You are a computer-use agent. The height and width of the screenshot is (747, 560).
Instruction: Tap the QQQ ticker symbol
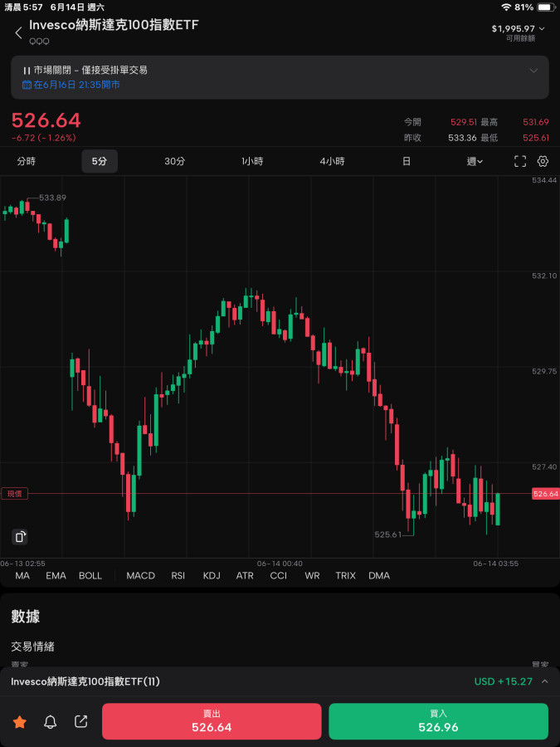(39, 41)
